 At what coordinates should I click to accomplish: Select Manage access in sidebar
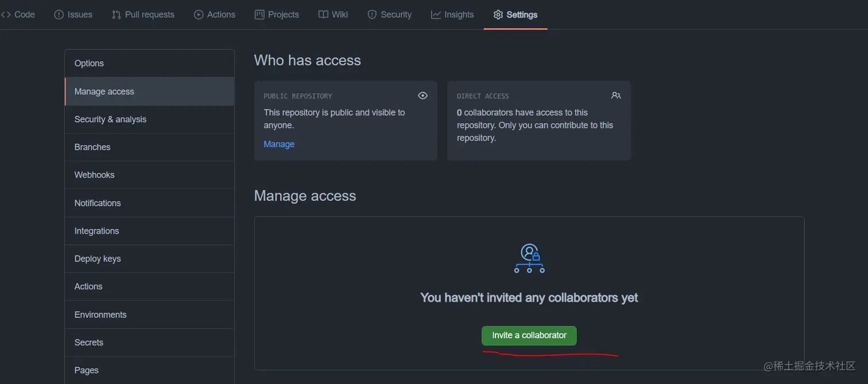[x=149, y=91]
